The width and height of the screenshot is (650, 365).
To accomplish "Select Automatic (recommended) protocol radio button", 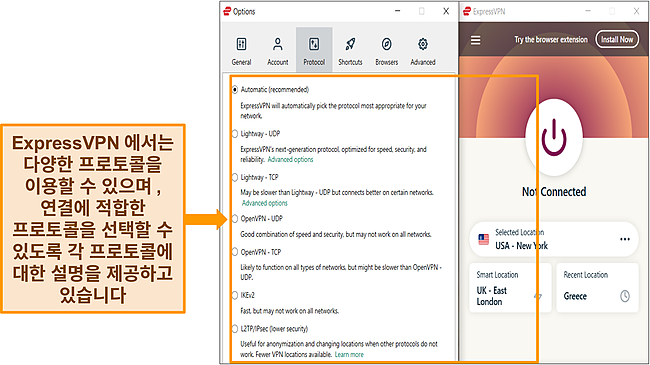I will tap(235, 90).
